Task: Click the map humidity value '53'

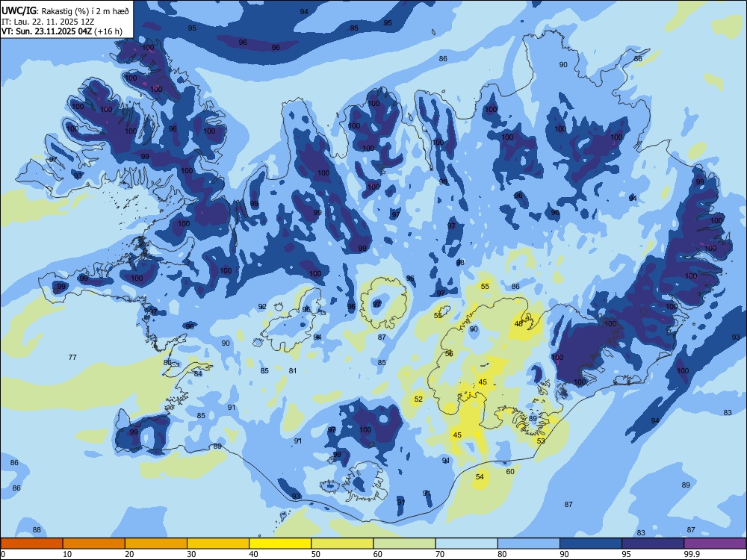Action: point(541,441)
